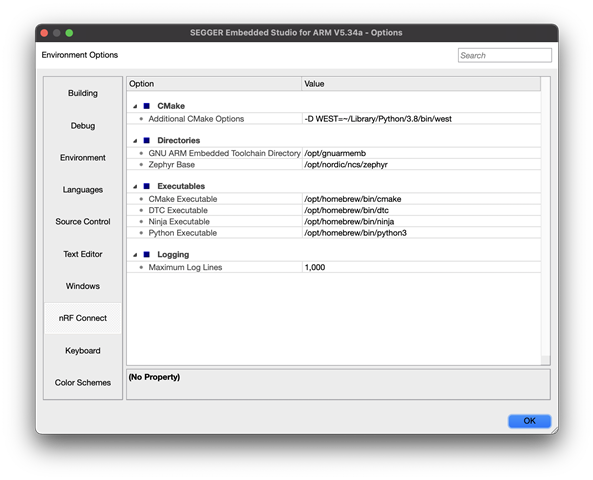
Task: Click the Executables group heading text
Action: pyautogui.click(x=181, y=186)
